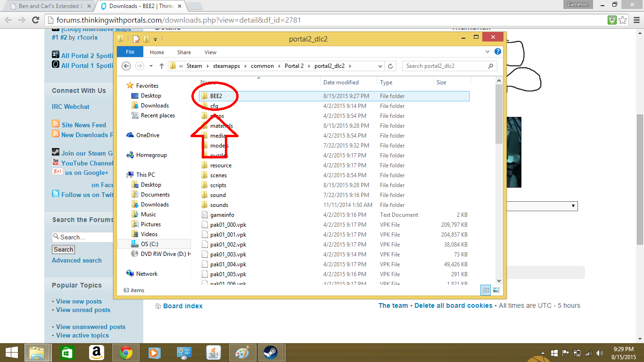
Task: Switch to Chrome via the taskbar icon
Action: pyautogui.click(x=125, y=353)
